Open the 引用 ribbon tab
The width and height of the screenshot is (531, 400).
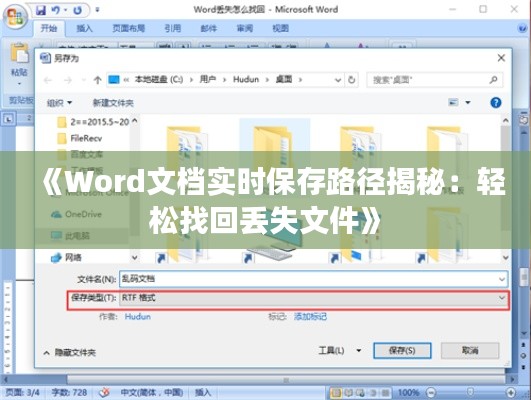(173, 28)
